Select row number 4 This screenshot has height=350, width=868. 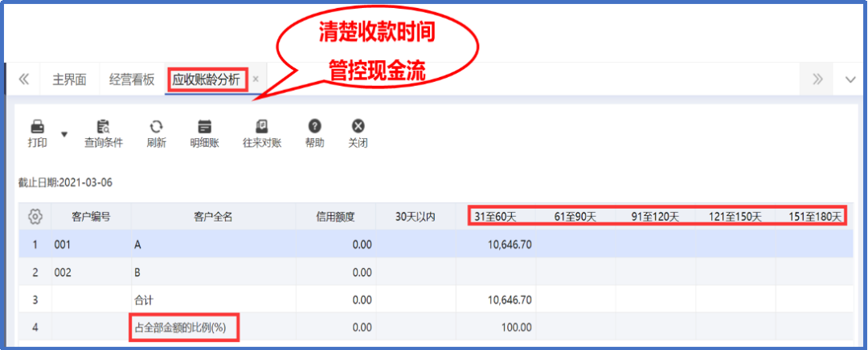(35, 328)
